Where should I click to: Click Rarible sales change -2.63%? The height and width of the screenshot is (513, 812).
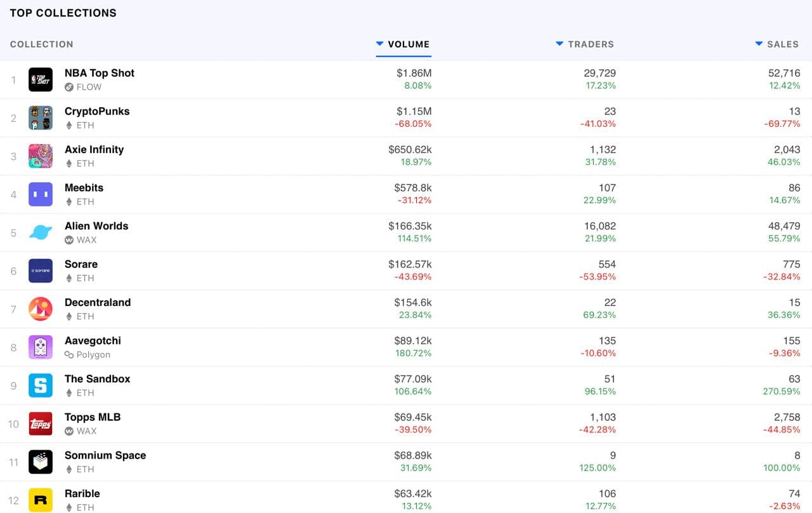[785, 506]
